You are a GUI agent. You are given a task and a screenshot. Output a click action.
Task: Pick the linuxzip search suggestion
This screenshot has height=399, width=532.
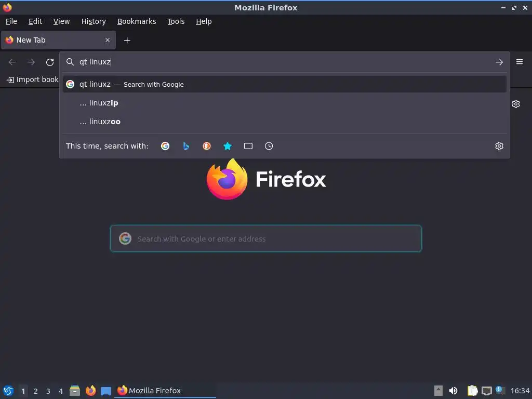coord(284,103)
